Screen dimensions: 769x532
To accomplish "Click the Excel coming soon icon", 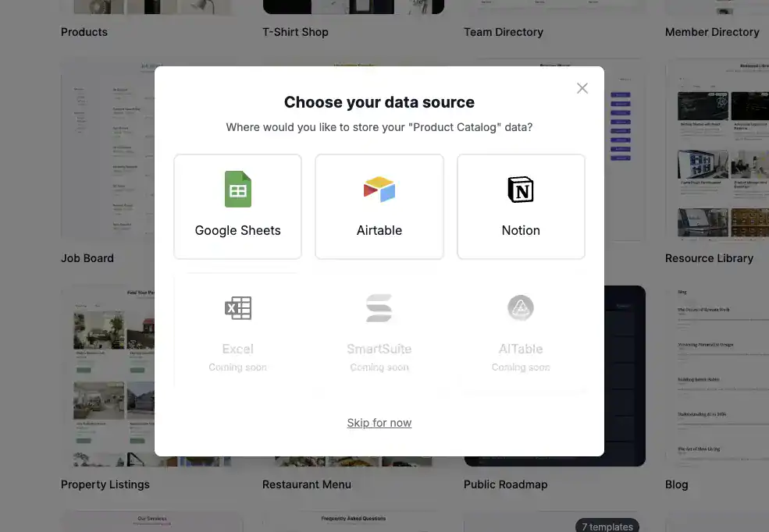I will click(x=238, y=308).
